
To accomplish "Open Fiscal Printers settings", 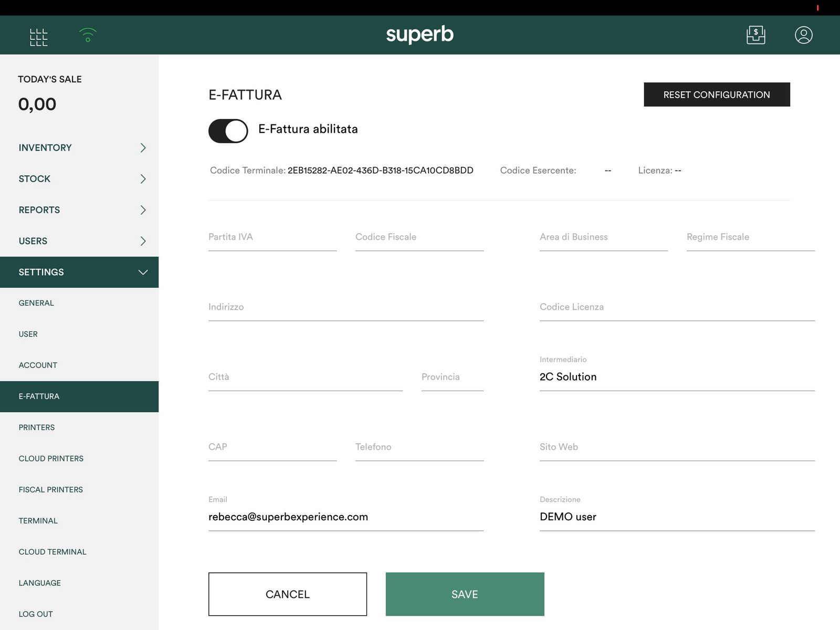I will 79,489.
